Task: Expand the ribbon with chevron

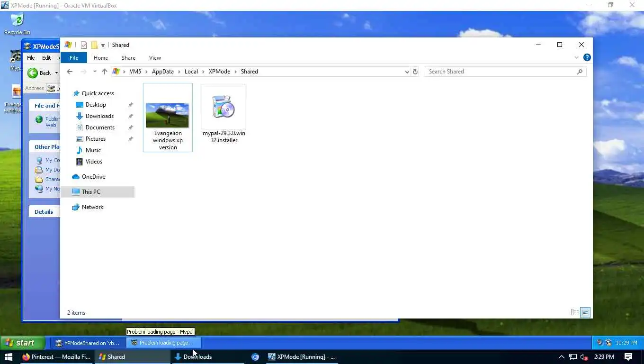Action: (576, 57)
